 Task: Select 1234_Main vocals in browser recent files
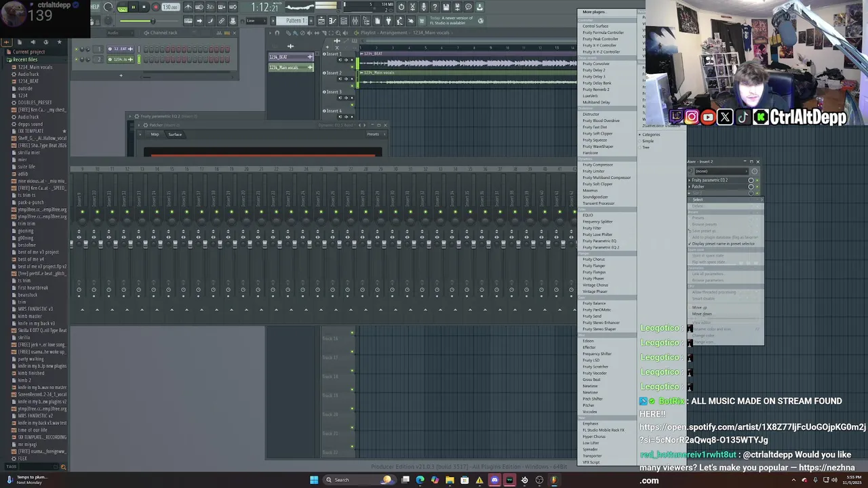tap(35, 67)
